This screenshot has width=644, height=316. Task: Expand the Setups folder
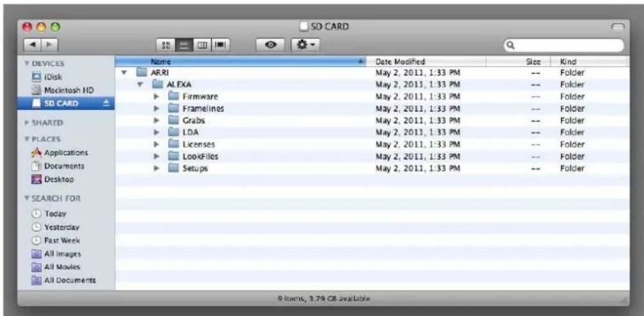(156, 168)
